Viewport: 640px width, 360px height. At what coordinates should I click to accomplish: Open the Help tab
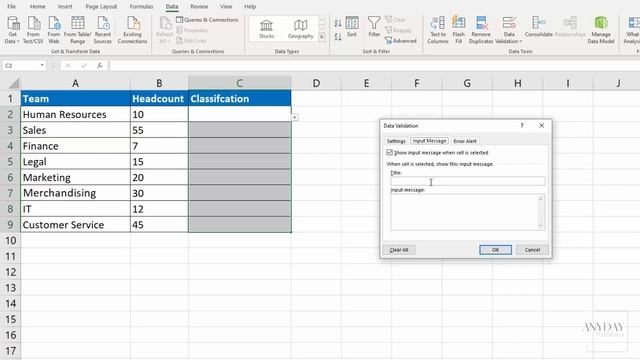click(x=250, y=7)
